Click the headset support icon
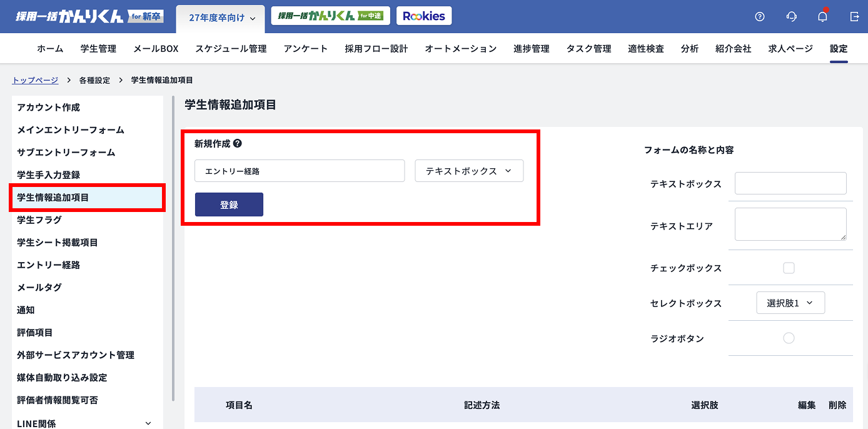This screenshot has height=429, width=868. click(791, 17)
